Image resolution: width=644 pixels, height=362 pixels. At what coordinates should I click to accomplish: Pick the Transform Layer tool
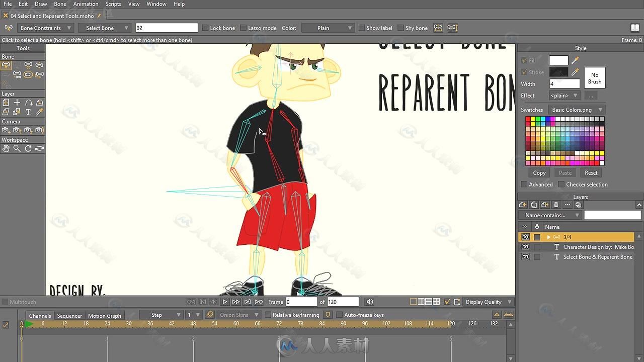tap(6, 103)
